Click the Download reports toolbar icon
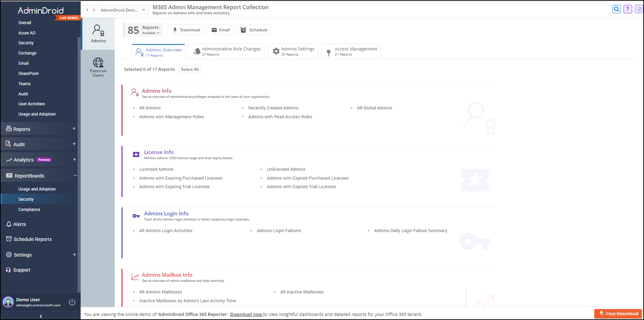The image size is (644, 320). coord(175,30)
